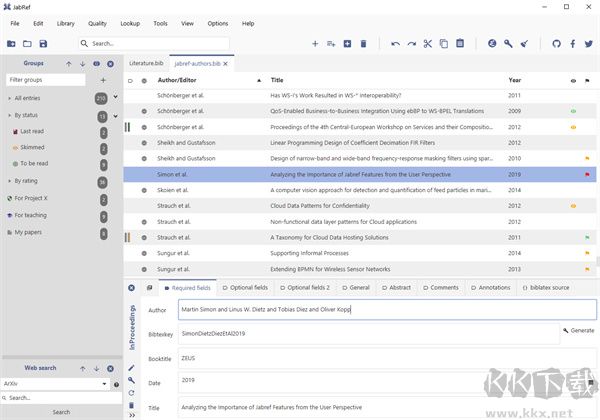600x420 pixels.
Task: Close the entry editor with X icon
Action: (x=131, y=287)
